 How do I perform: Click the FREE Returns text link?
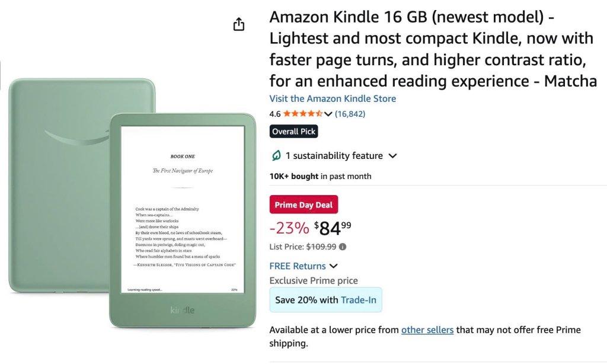point(298,266)
